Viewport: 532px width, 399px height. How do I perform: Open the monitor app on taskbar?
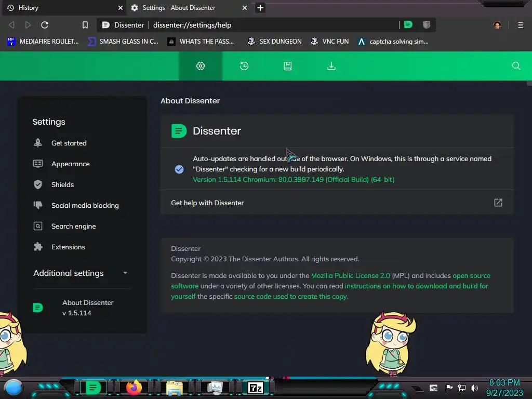click(215, 388)
